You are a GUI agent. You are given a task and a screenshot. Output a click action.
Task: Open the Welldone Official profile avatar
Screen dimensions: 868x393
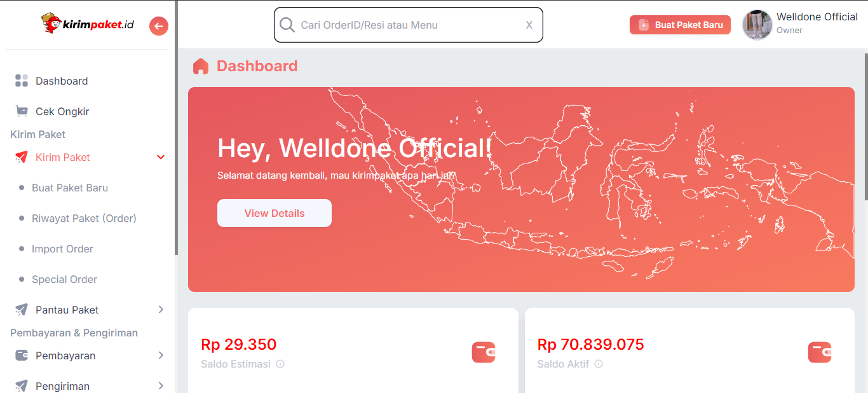[757, 25]
